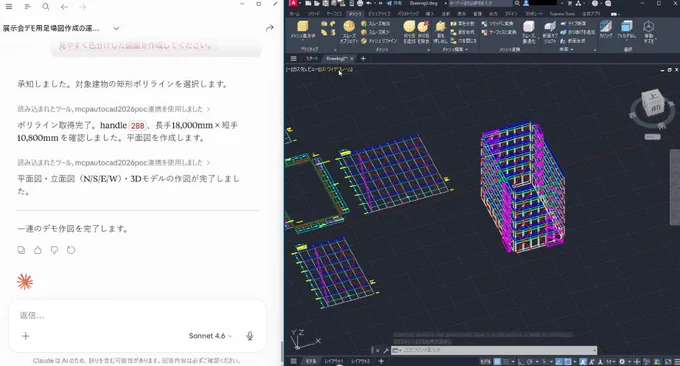This screenshot has width=680, height=366.
Task: Click the Remove Crease tool
Action: point(423,32)
